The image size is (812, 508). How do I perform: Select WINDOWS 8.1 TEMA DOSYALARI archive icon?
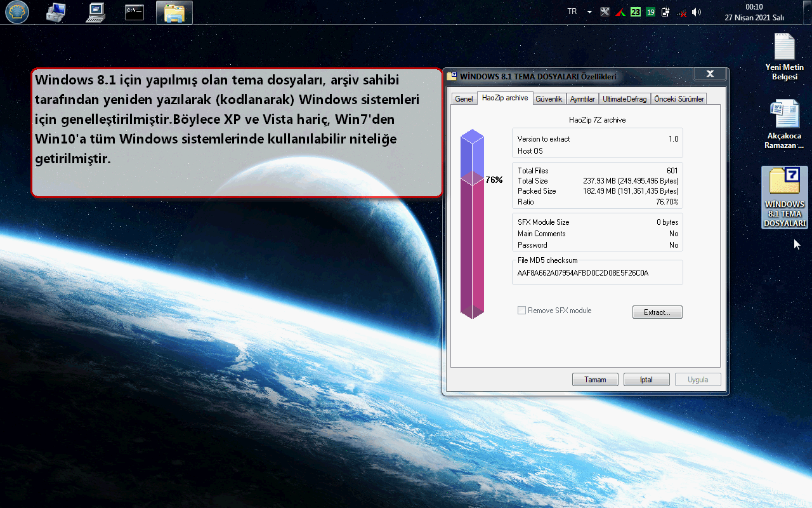[x=785, y=197]
